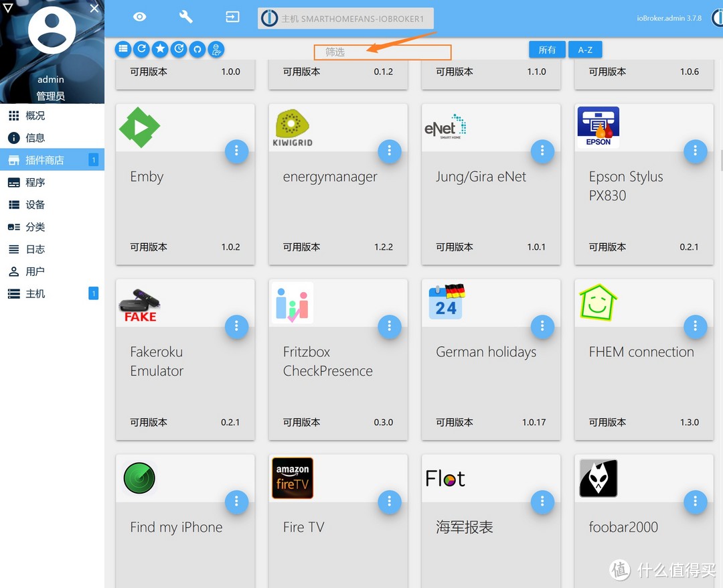Close the sidebar drawer with X
723x588 pixels.
[x=94, y=8]
